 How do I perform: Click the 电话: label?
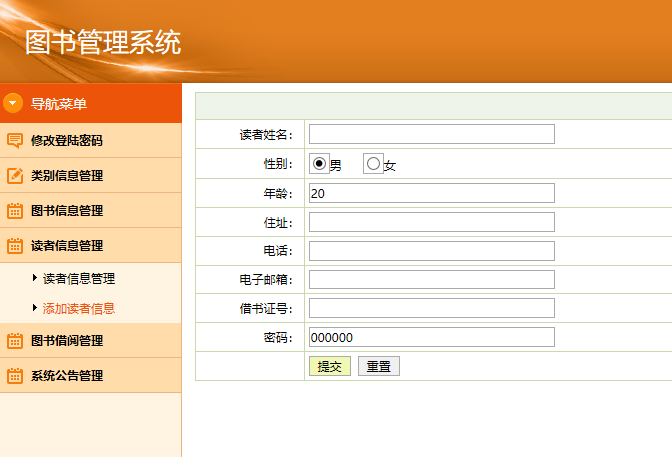tap(278, 251)
